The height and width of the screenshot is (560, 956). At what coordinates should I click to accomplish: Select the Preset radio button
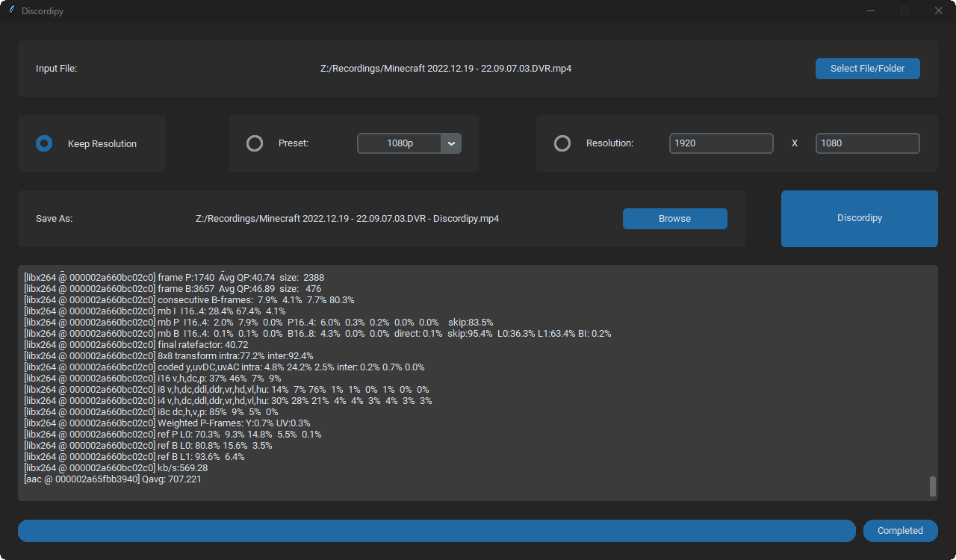(x=255, y=143)
